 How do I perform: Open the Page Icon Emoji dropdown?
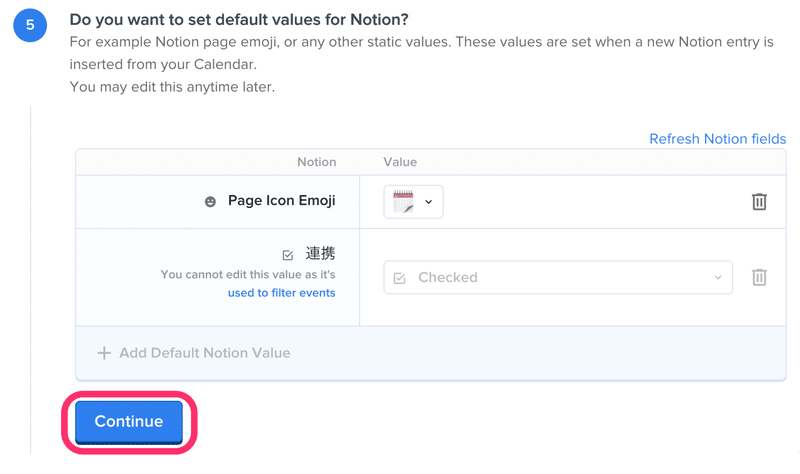(413, 202)
